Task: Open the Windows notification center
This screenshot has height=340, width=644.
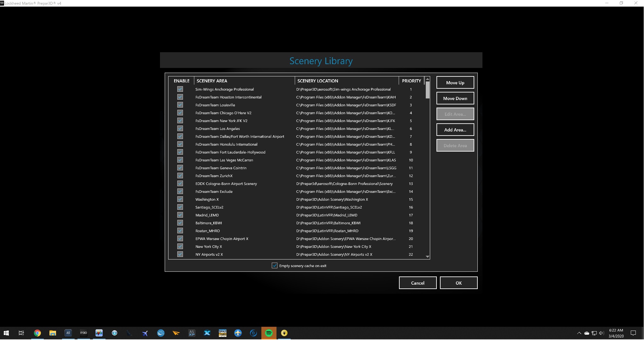Action: click(x=633, y=333)
